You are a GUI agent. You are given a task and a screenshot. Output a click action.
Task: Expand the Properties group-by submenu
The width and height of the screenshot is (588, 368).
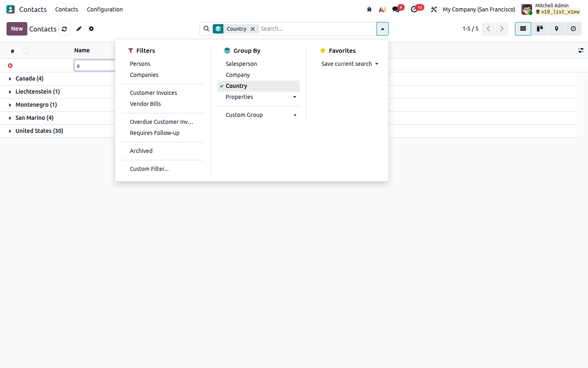(x=258, y=97)
